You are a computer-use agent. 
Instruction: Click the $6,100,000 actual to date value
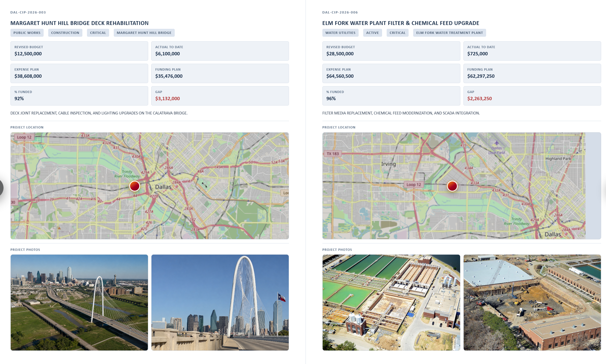pos(168,54)
